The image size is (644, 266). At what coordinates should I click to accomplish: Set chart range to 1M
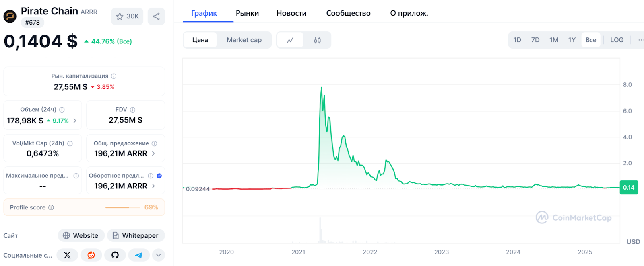coord(554,40)
